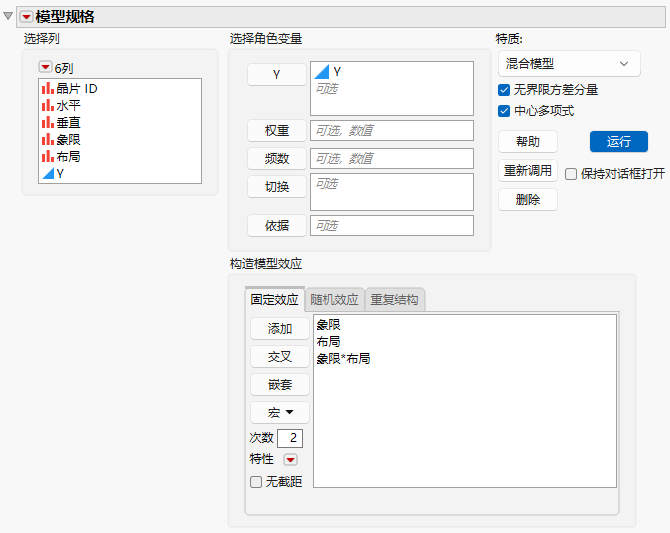
Task: Select 布局 effect in fixed effects list
Action: click(329, 342)
